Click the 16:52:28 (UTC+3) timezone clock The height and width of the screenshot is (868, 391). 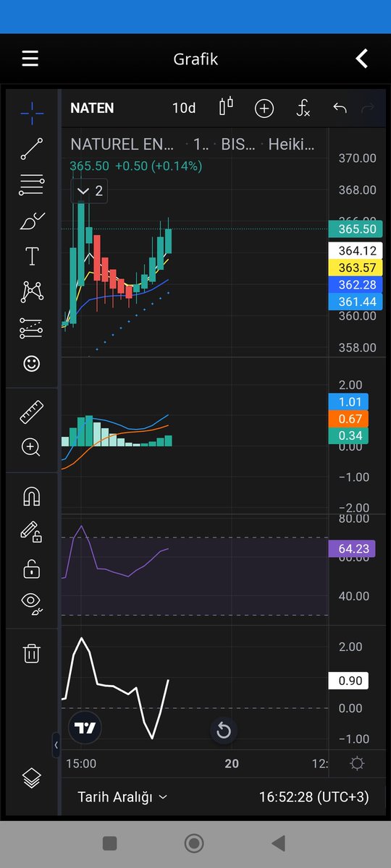(x=314, y=796)
